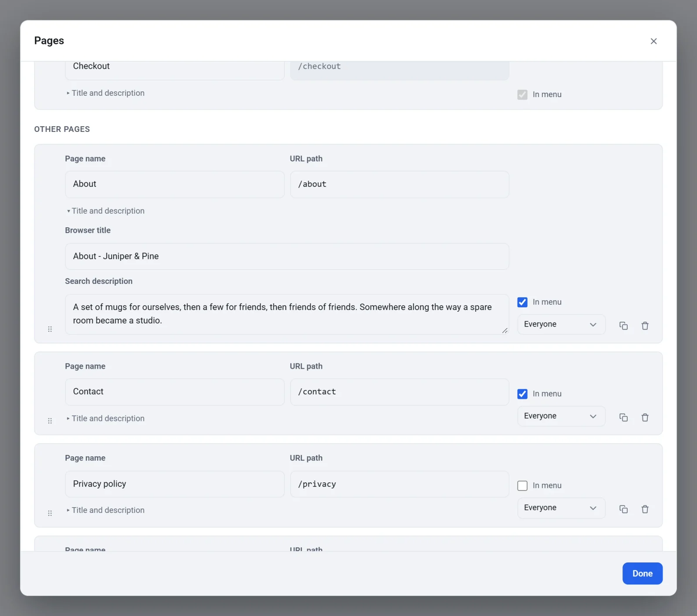Screen dimensions: 697x616
Task: Edit the Contact page name field
Action: 175,392
